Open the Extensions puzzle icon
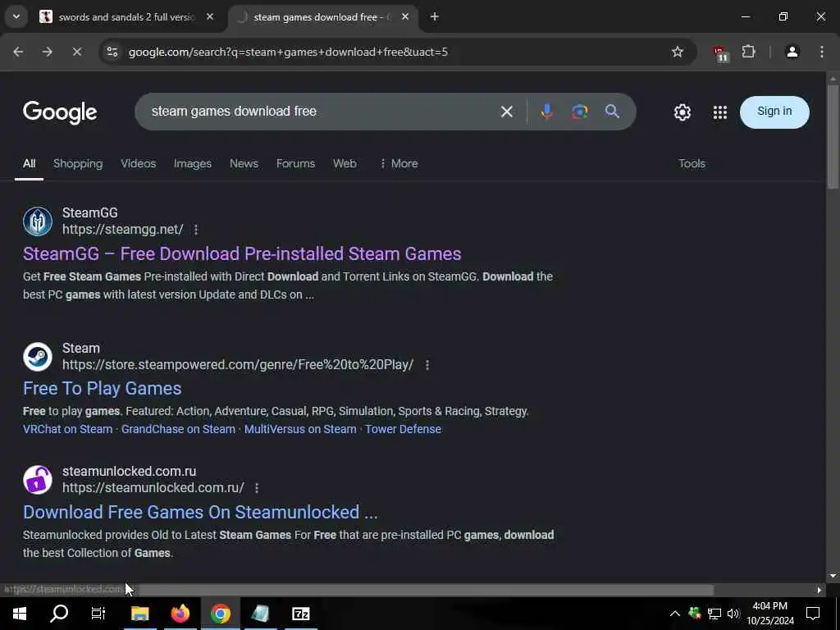The height and width of the screenshot is (630, 840). pos(748,52)
